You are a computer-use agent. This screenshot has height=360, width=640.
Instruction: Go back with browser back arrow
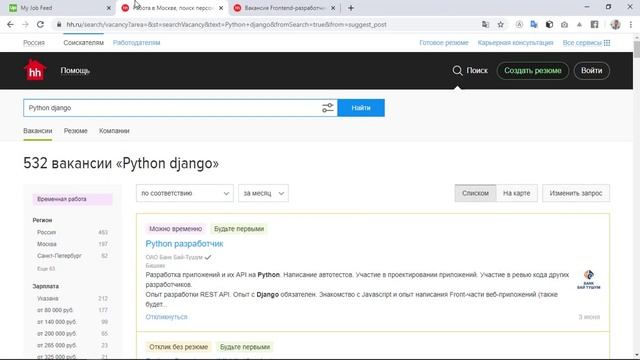coord(10,24)
